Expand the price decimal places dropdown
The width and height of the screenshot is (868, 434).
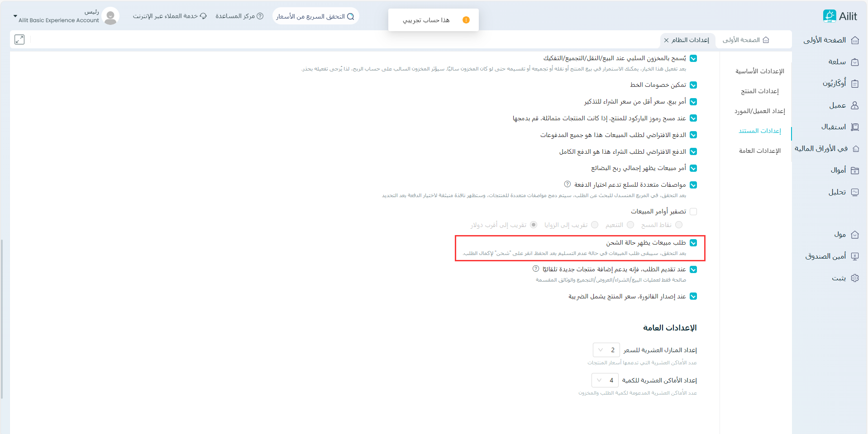[x=606, y=350]
